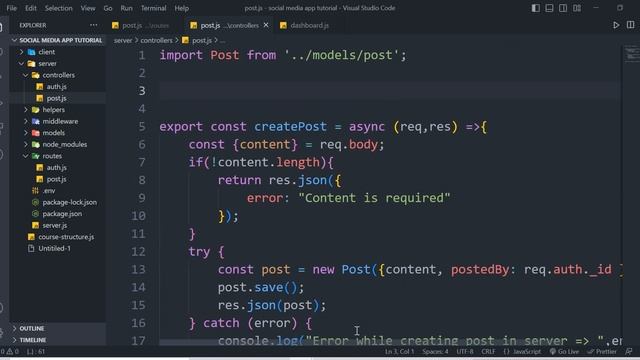Open the Help menu
Viewport: 640px width, 360px height.
182,8
